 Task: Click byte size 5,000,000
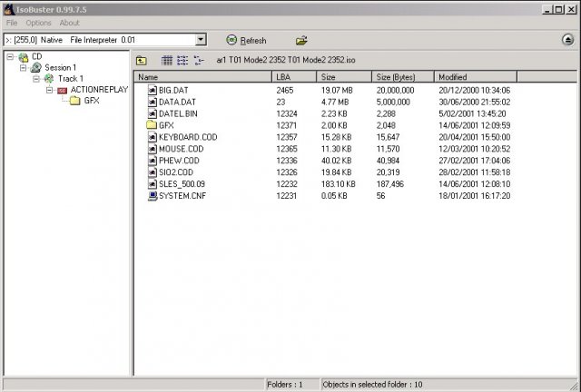coord(393,102)
